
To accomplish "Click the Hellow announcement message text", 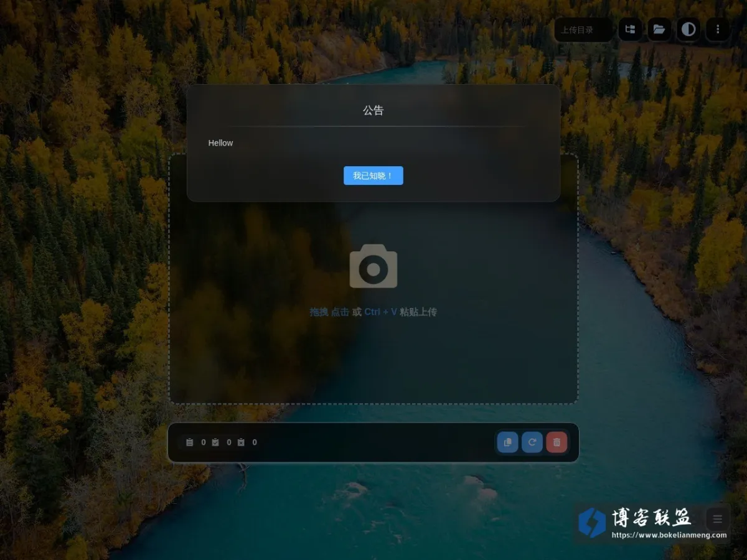I will [220, 142].
